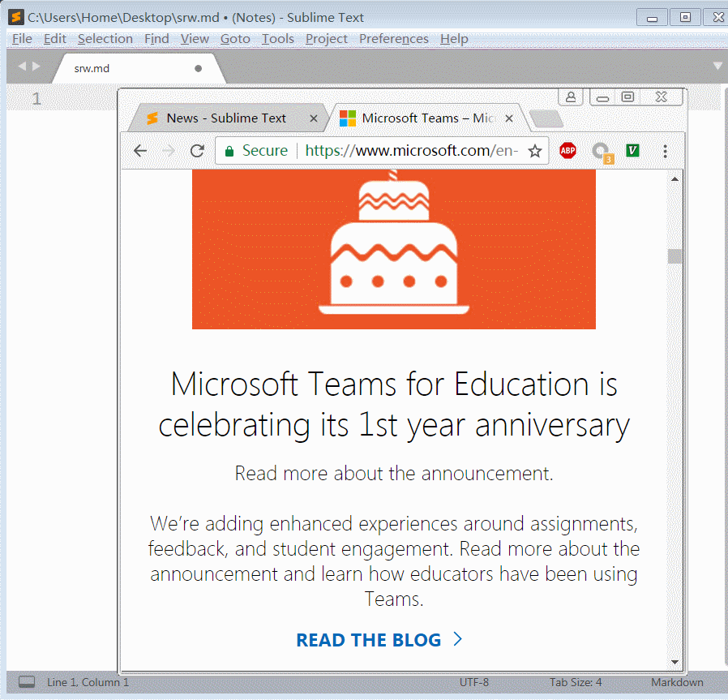Click the Sublime Text app icon in title bar
The image size is (728, 700).
(x=15, y=17)
